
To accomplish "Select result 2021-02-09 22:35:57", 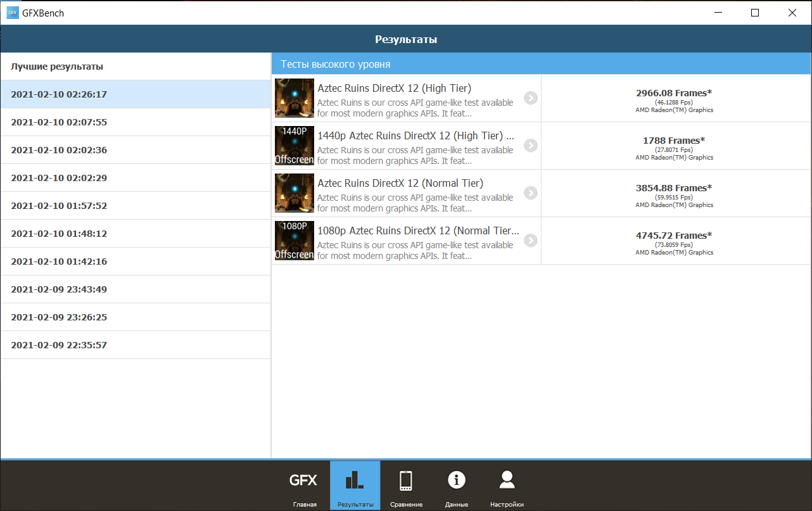I will click(136, 345).
